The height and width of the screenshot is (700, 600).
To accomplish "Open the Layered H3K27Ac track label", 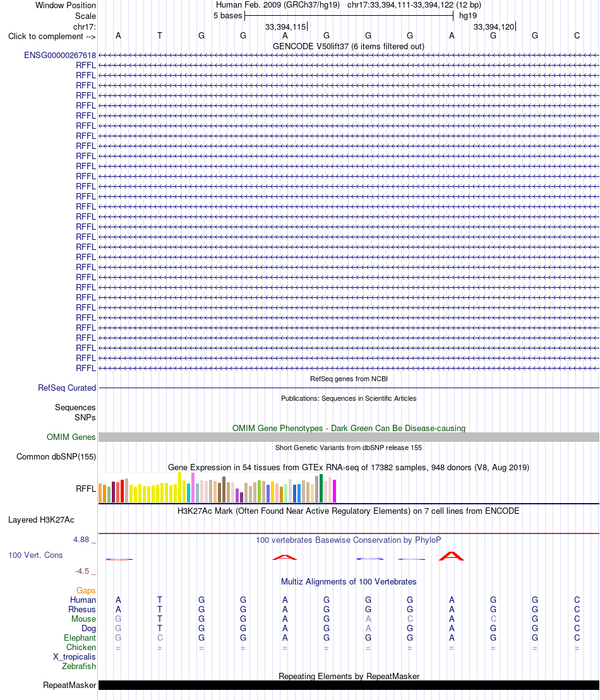I will coord(41,519).
